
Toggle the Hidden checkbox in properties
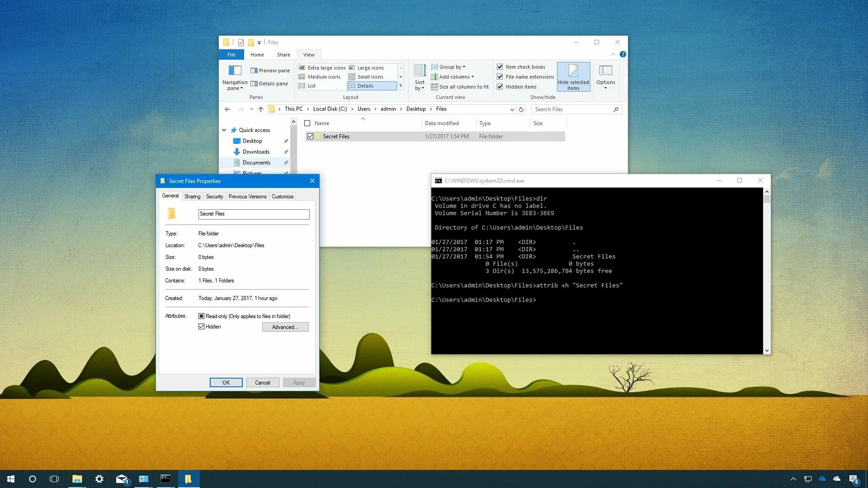point(201,327)
